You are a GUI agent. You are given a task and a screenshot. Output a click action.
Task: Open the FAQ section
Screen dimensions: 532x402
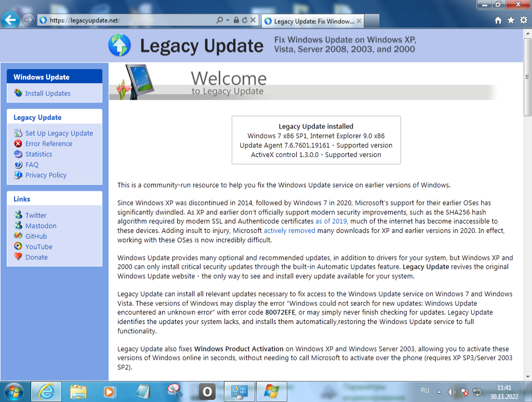[33, 164]
